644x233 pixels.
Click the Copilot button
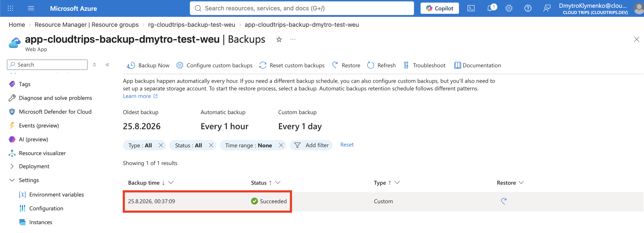coord(440,8)
